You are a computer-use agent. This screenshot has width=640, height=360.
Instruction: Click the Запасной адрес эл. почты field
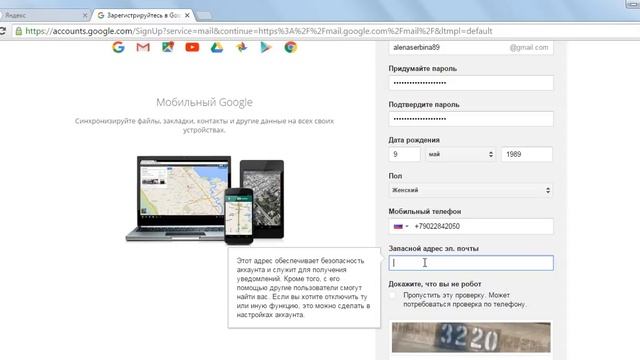click(x=471, y=263)
